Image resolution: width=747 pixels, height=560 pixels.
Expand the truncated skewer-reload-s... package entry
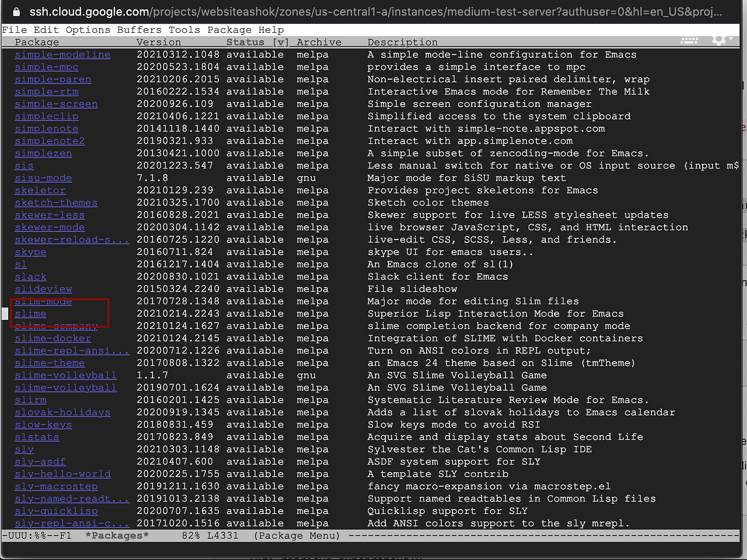click(72, 239)
